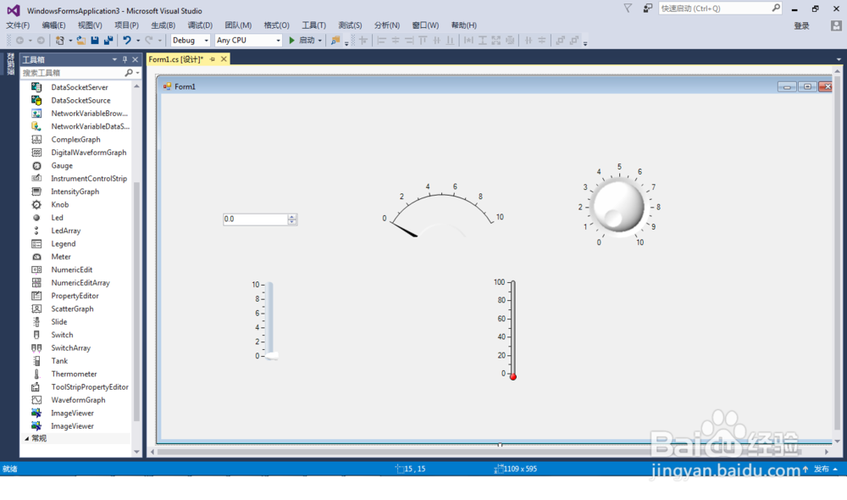Click the toolbox search field

72,73
